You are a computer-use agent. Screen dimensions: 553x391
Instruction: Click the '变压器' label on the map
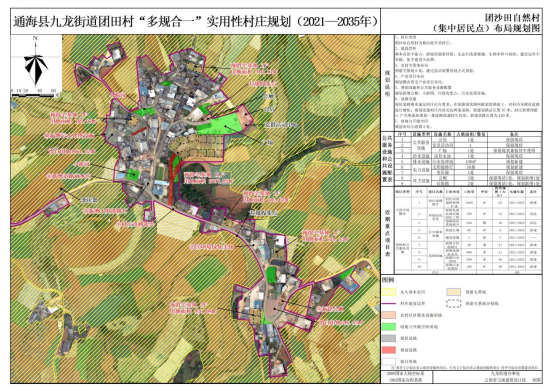pyautogui.click(x=89, y=200)
